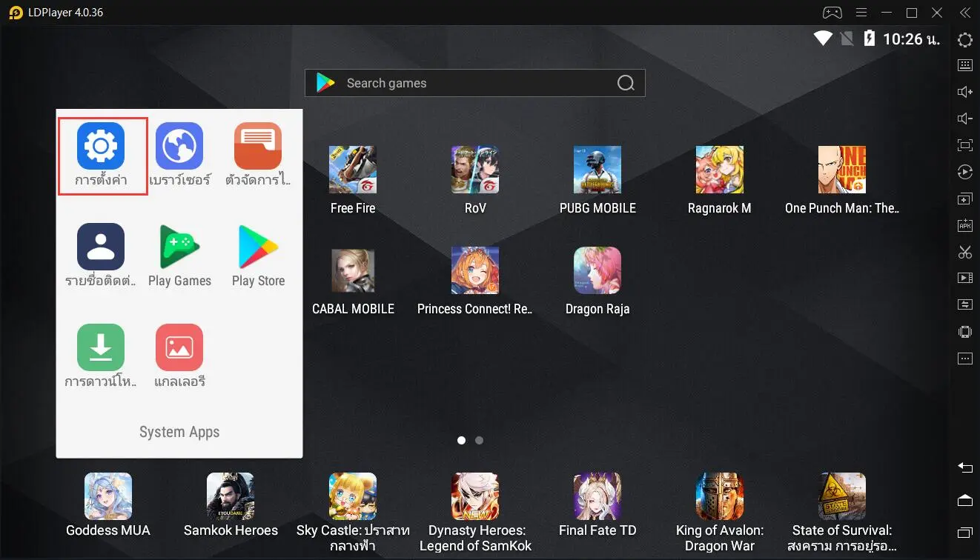Shake device from sidebar

[x=965, y=331]
